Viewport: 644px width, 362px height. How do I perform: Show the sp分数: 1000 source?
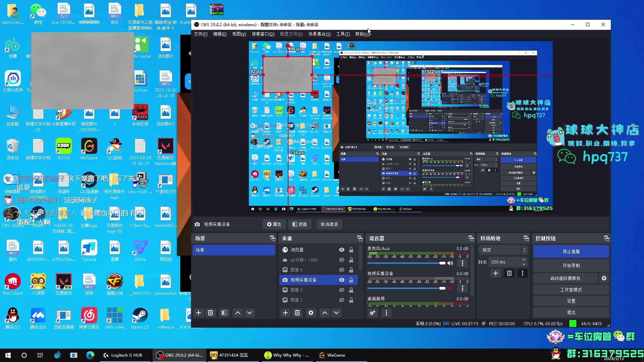(x=342, y=260)
